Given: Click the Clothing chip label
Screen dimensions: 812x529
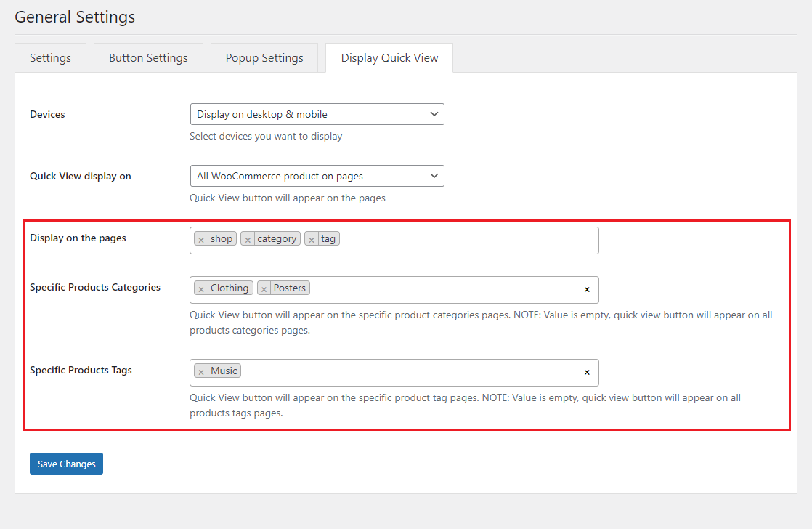Looking at the screenshot, I should coord(230,288).
